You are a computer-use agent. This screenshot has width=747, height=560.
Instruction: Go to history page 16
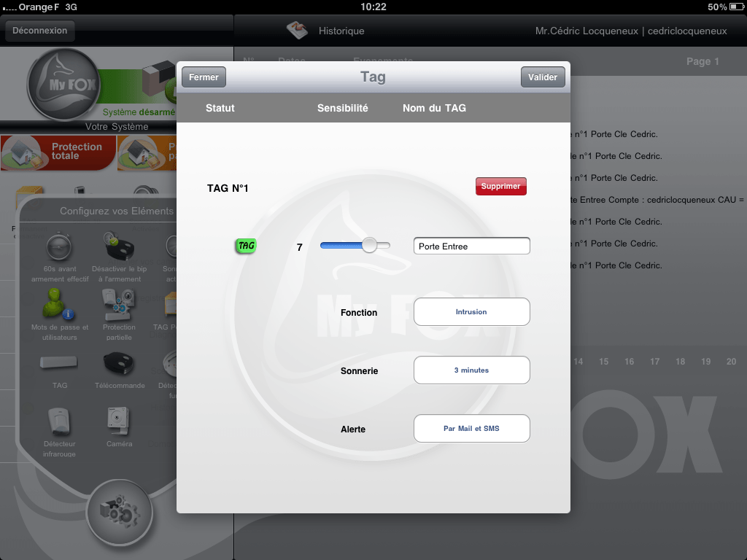[630, 362]
